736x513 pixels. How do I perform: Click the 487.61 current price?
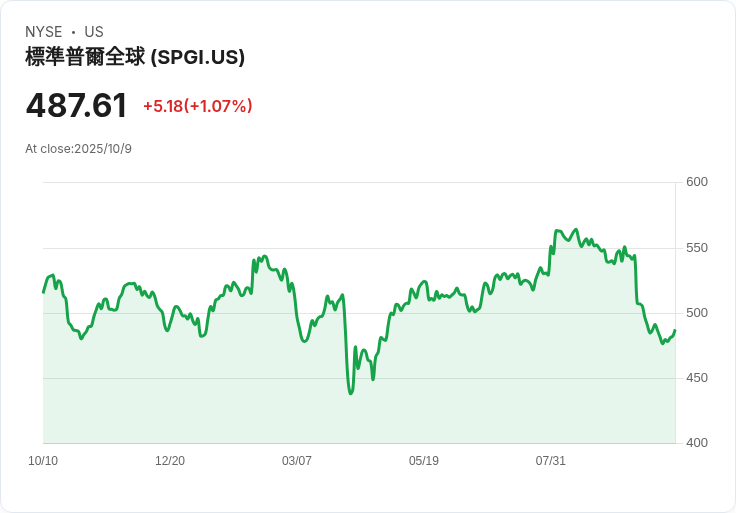pos(77,106)
